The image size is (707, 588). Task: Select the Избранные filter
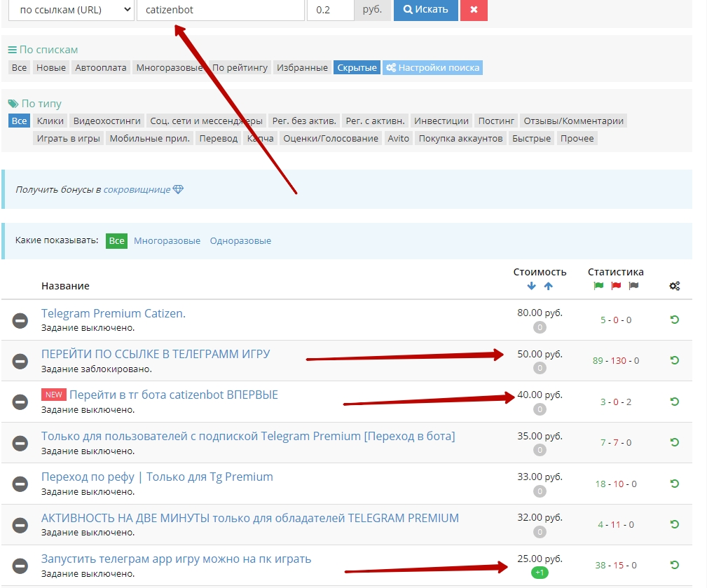[302, 68]
